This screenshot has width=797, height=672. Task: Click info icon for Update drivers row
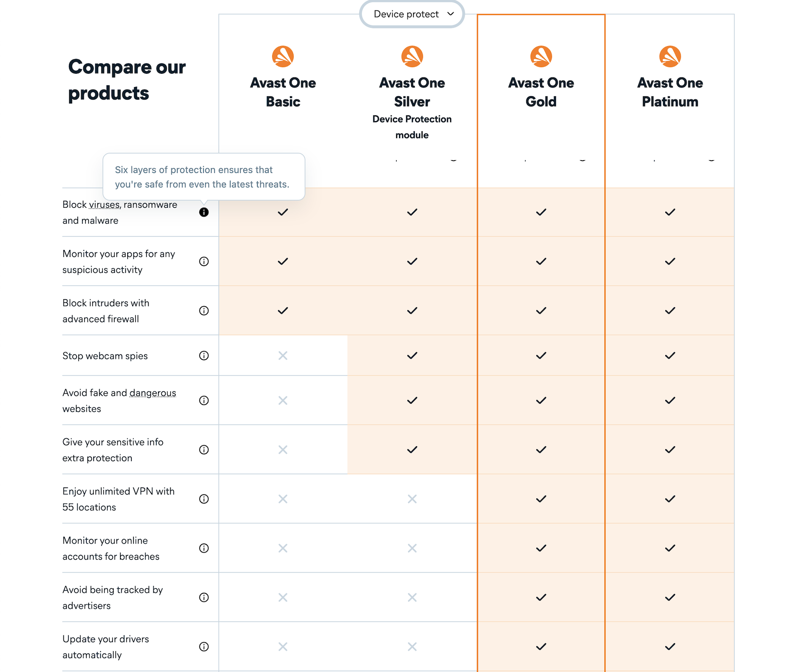[204, 647]
